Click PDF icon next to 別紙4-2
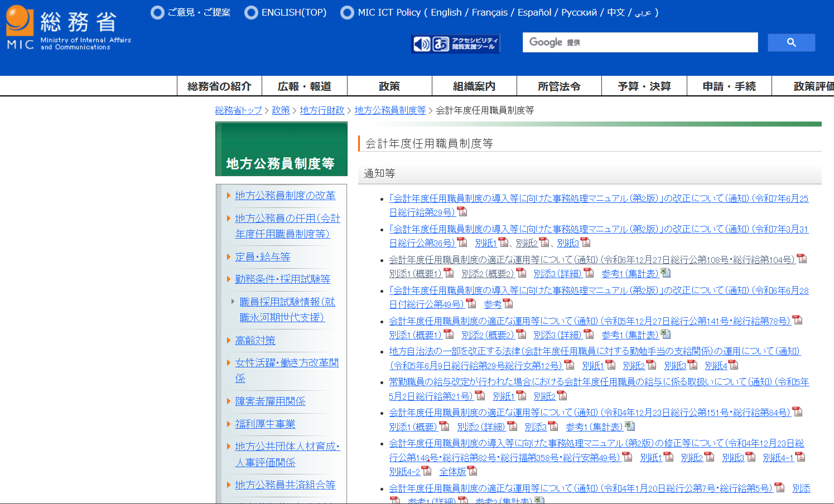Image resolution: width=834 pixels, height=504 pixels. pyautogui.click(x=426, y=471)
